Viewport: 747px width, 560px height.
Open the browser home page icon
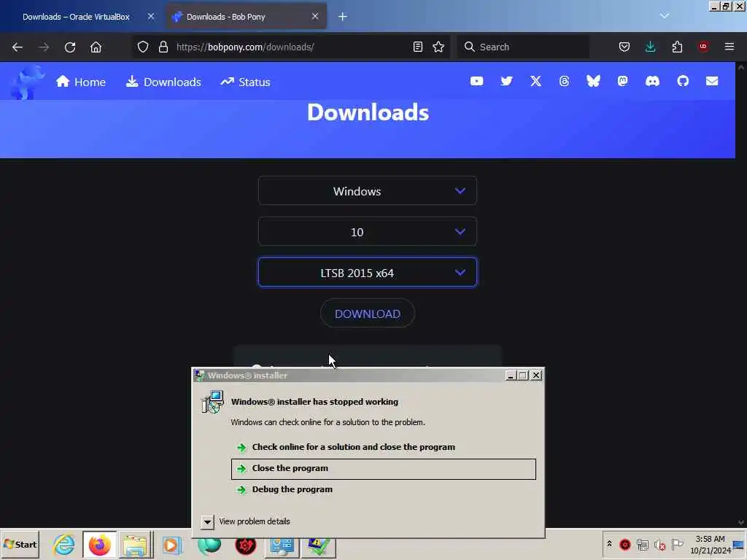(x=96, y=47)
